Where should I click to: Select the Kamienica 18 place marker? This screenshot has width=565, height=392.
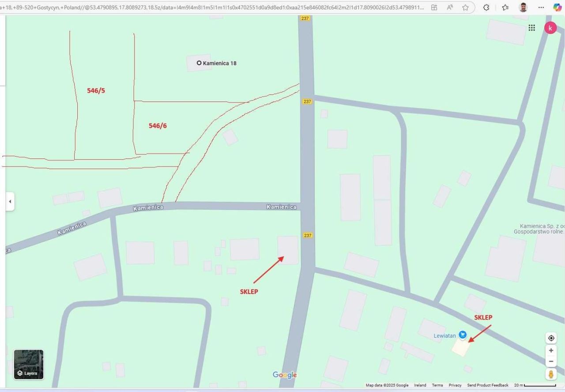[x=199, y=63]
